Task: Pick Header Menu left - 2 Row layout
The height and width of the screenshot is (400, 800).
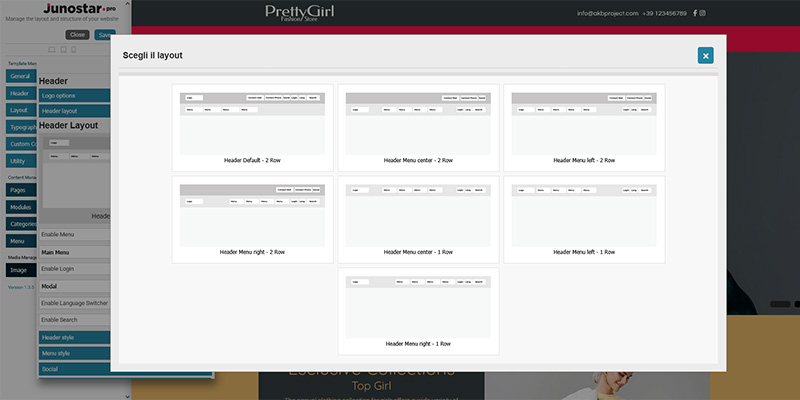Action: (584, 128)
